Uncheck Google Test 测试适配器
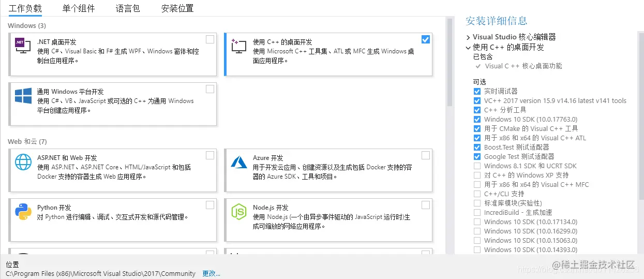 [477, 156]
